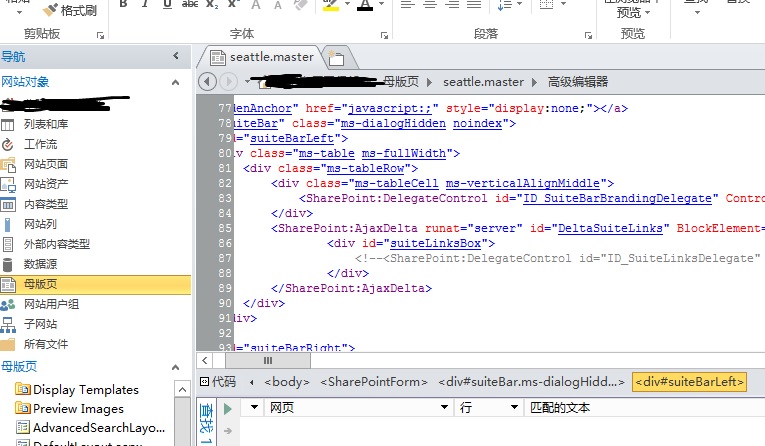Select the <SharePointForm> tag in tag selector
765x446 pixels.
tap(374, 382)
